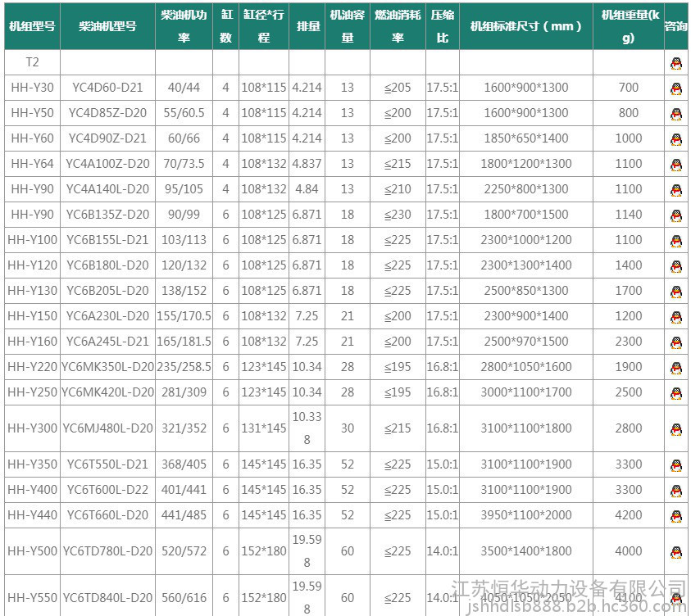Click QQ icon in HH-Y64 row
Viewport: 691px width, 616px height.
coord(676,165)
